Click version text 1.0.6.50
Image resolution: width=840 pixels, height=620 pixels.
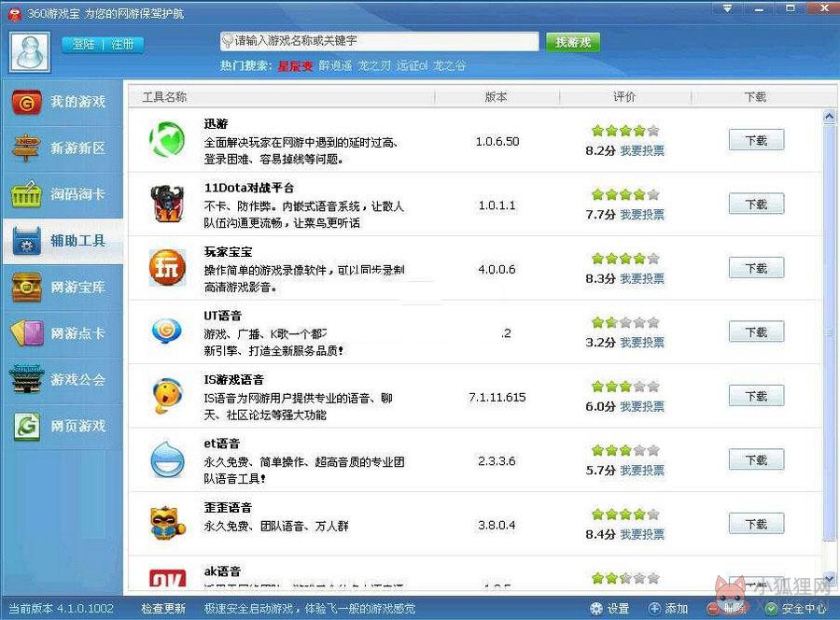point(497,142)
